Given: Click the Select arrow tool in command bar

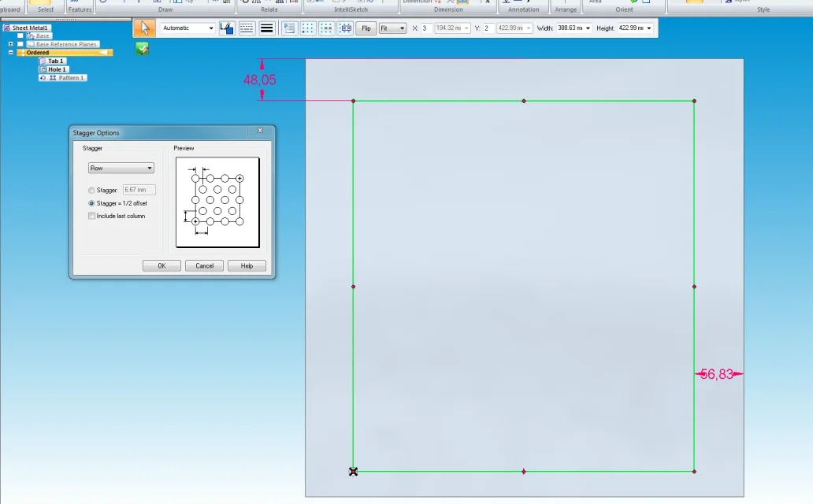Looking at the screenshot, I should point(144,28).
